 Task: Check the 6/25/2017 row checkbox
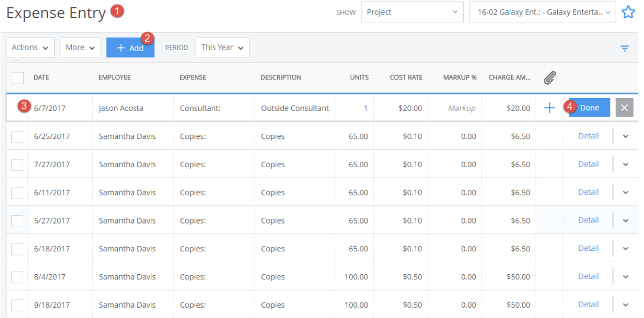18,136
